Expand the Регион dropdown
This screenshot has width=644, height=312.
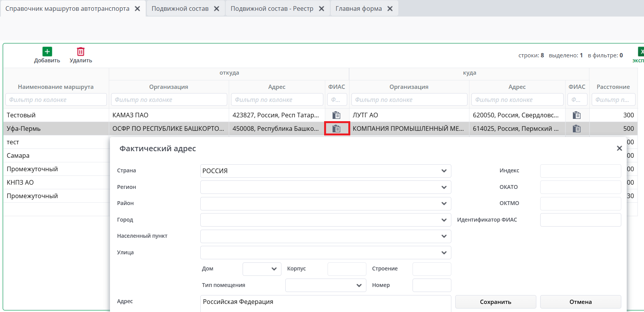click(444, 187)
